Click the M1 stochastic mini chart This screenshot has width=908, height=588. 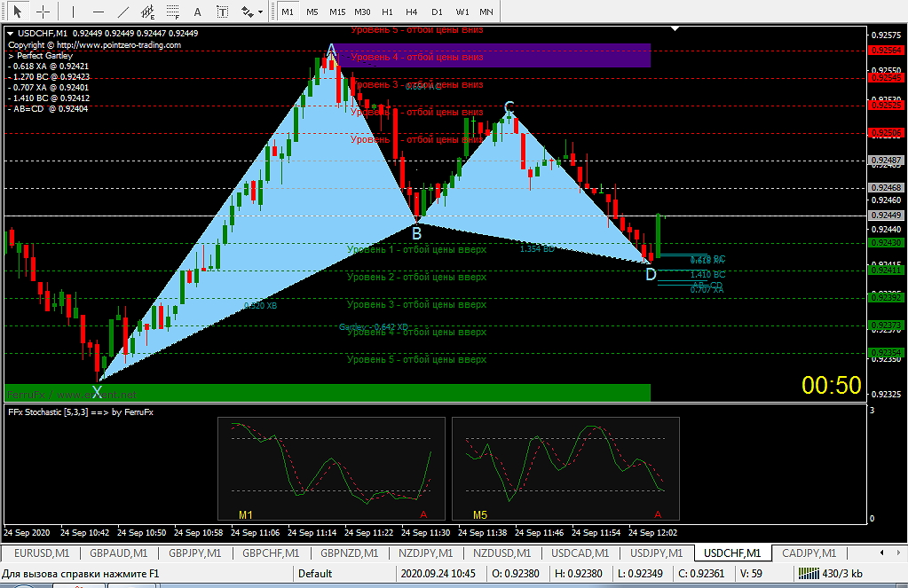click(x=331, y=469)
